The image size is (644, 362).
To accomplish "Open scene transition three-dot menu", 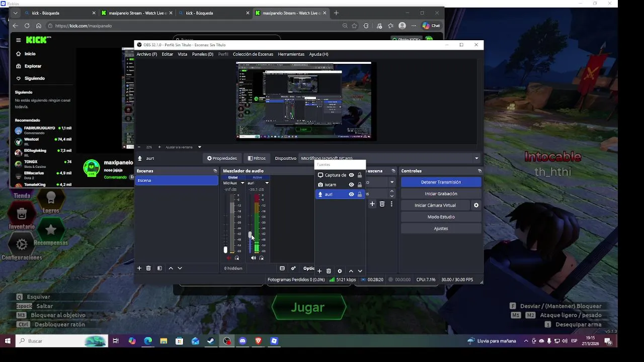I will tap(391, 204).
